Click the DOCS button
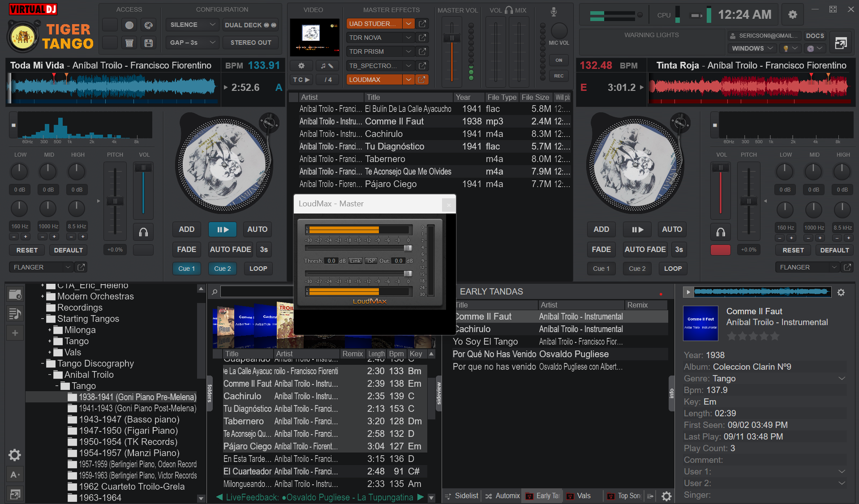The height and width of the screenshot is (504, 859). point(815,36)
